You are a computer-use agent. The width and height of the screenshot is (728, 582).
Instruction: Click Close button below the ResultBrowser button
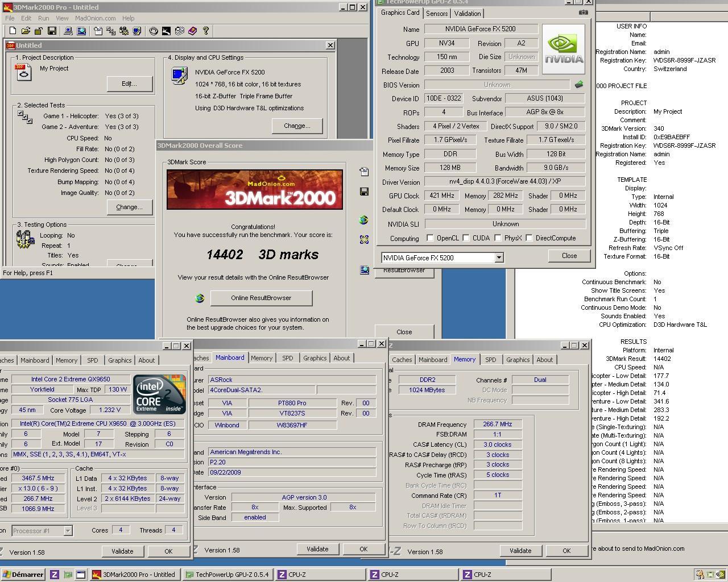pyautogui.click(x=404, y=332)
